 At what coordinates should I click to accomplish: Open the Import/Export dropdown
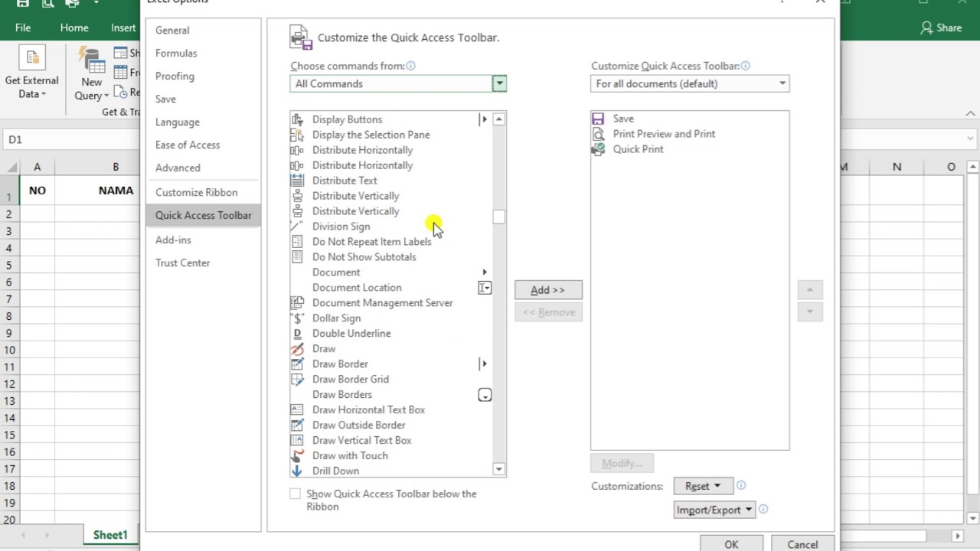[x=714, y=510]
